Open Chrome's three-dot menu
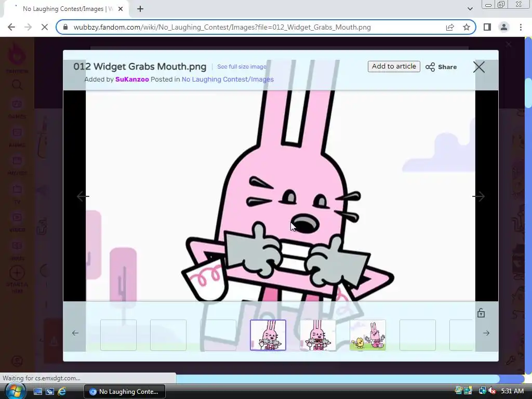 (521, 27)
